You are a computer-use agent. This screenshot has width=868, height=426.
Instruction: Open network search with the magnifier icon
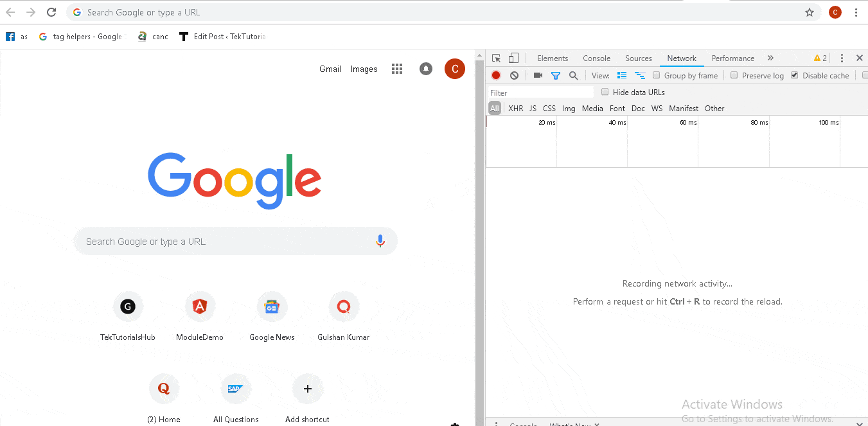pyautogui.click(x=574, y=76)
